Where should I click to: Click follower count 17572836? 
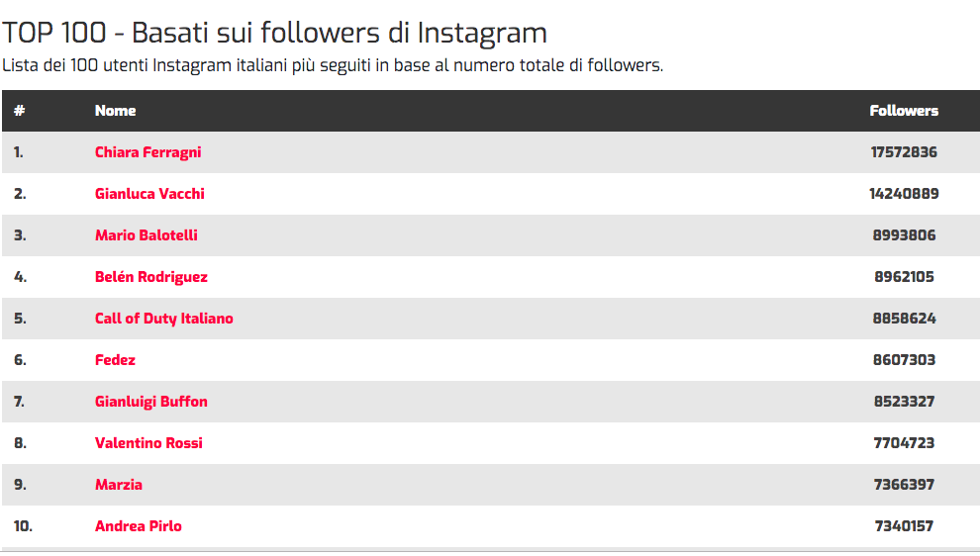(904, 152)
